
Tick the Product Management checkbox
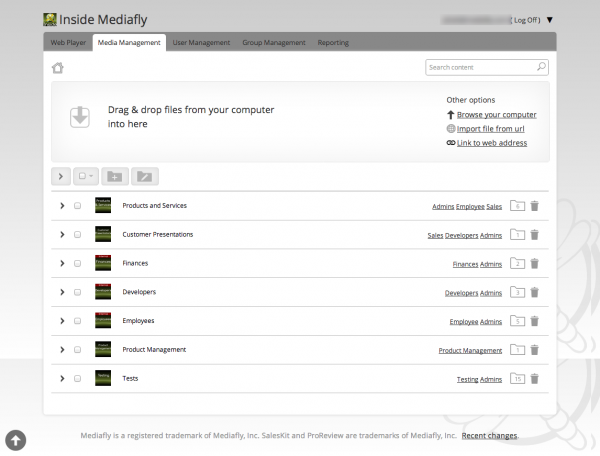(77, 350)
